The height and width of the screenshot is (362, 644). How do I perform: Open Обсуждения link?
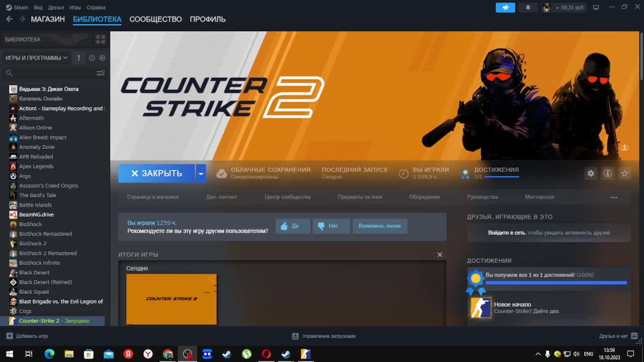tap(424, 197)
